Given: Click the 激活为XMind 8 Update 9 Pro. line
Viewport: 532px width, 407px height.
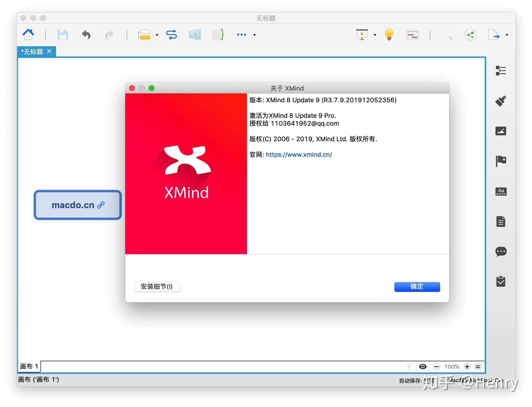Looking at the screenshot, I should [293, 115].
